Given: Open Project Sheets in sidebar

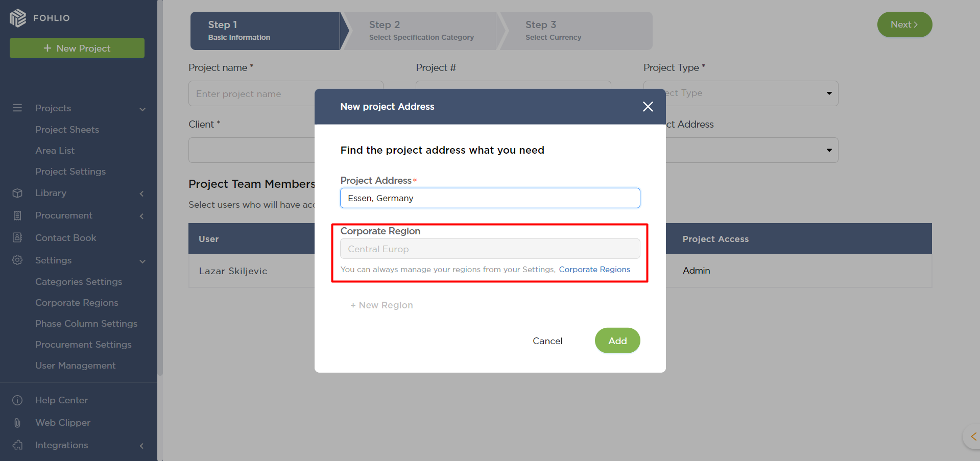Looking at the screenshot, I should 67,130.
